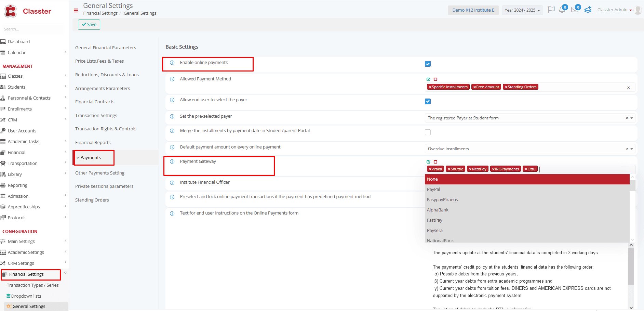The image size is (644, 311).
Task: Uncheck Enable online payments checkbox
Action: pos(428,64)
